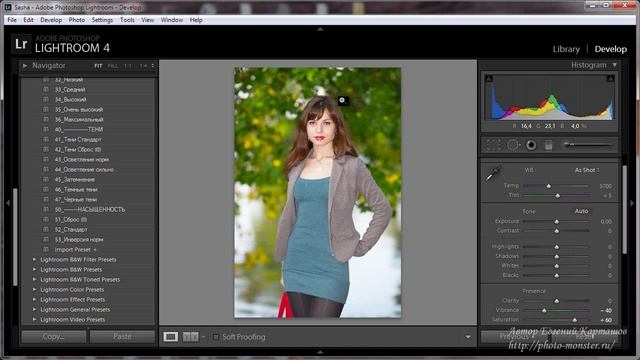This screenshot has height=360, width=640.
Task: Pick the White Balance eyedropper
Action: tap(493, 173)
